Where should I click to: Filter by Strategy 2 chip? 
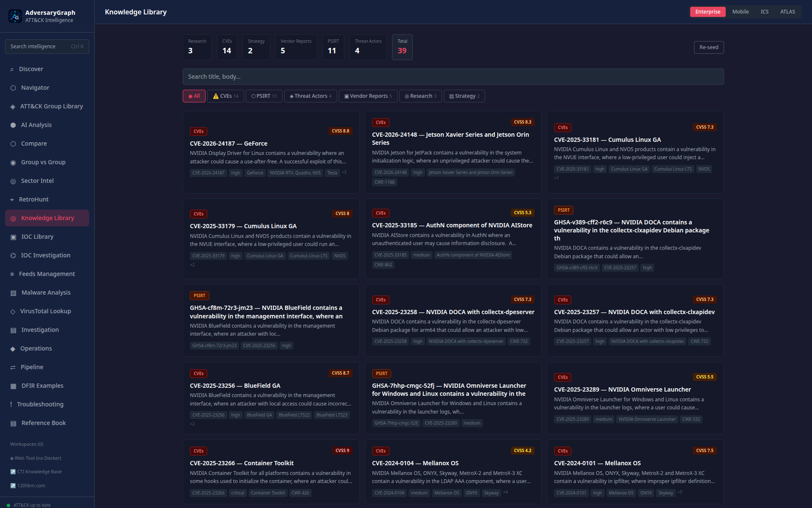click(464, 96)
